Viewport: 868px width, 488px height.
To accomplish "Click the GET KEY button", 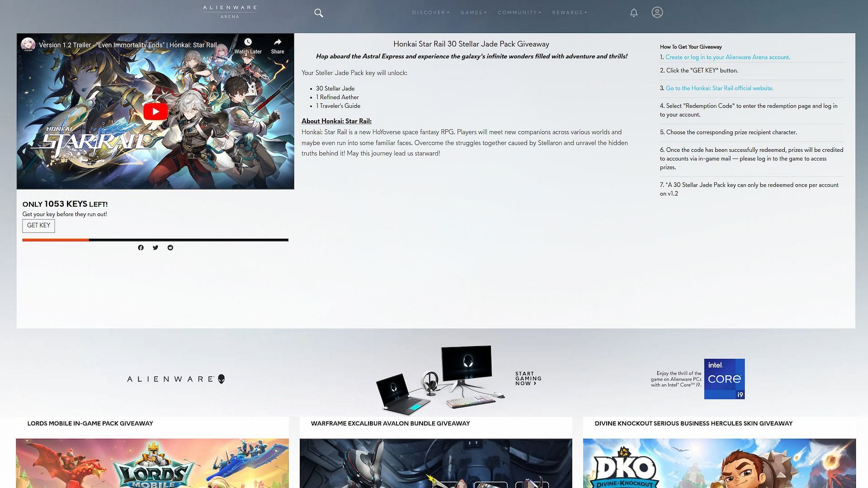I will [38, 225].
